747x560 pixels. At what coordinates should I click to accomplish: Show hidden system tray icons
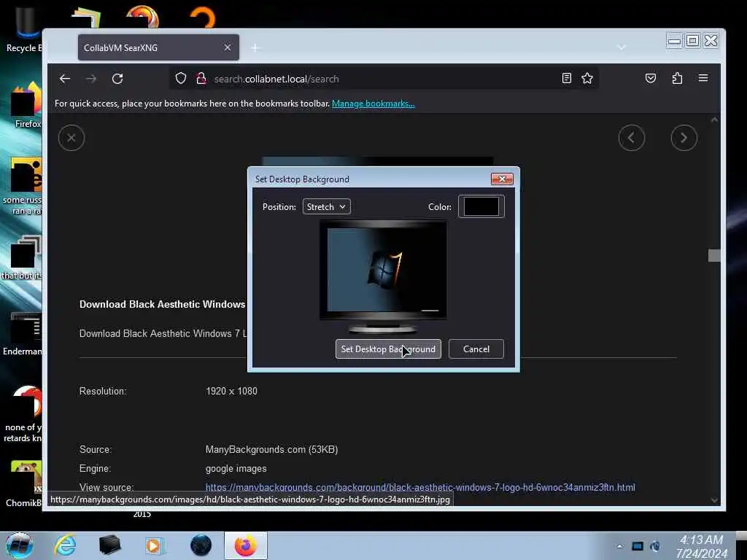(620, 546)
